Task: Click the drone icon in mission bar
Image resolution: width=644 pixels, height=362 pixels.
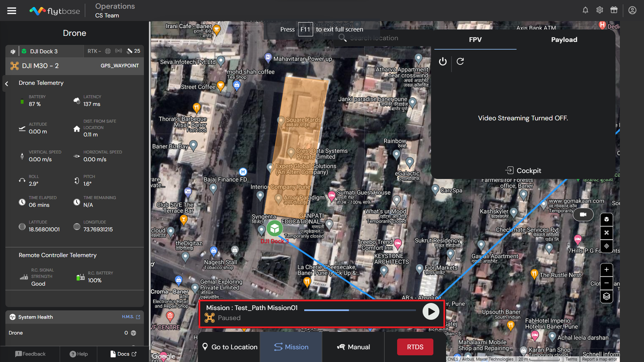Action: tap(210, 318)
